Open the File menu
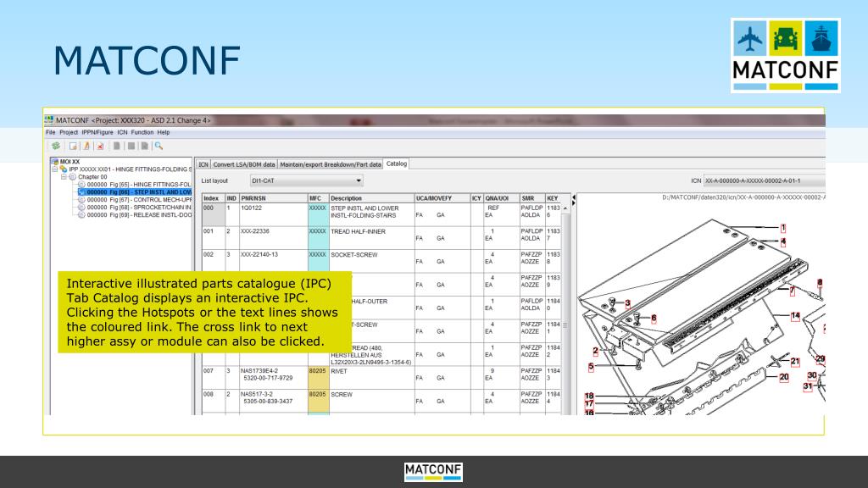Screen dimensions: 868x488 pyautogui.click(x=50, y=132)
